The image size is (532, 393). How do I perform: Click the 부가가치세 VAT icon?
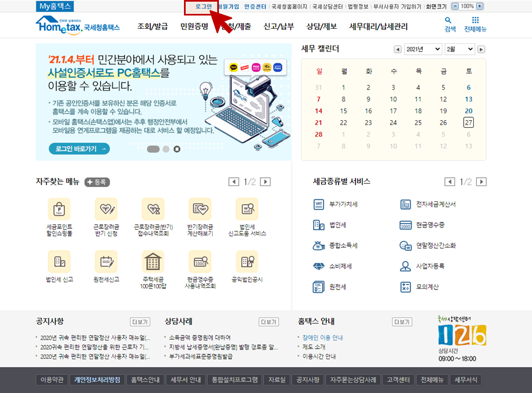tap(319, 204)
